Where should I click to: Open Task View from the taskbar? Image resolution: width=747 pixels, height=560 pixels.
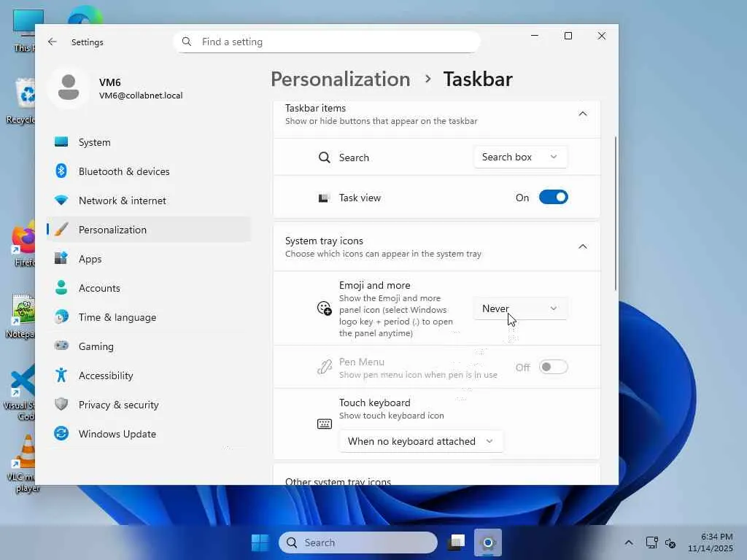(x=457, y=542)
